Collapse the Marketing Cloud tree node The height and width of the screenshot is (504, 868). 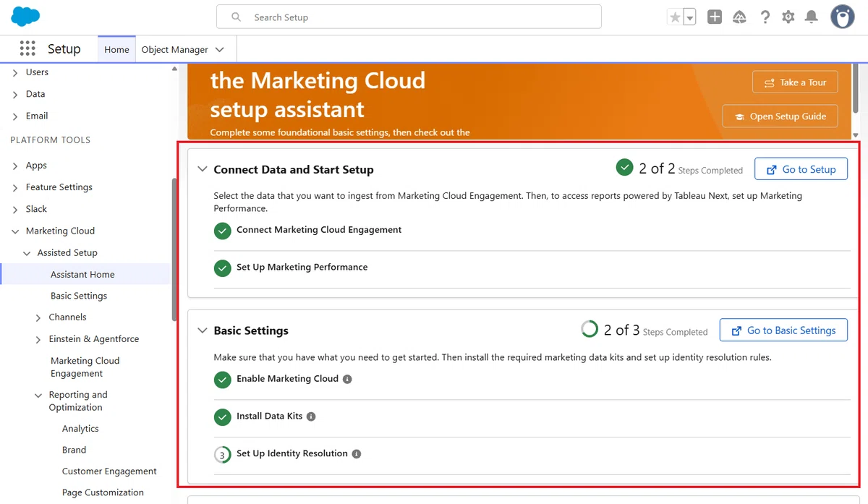point(16,231)
